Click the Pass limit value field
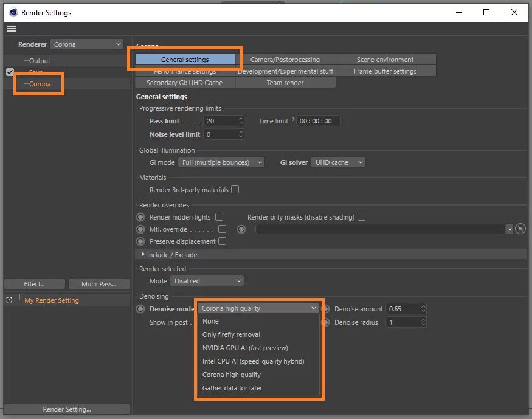Viewport: 532px width, 419px height. pyautogui.click(x=221, y=121)
